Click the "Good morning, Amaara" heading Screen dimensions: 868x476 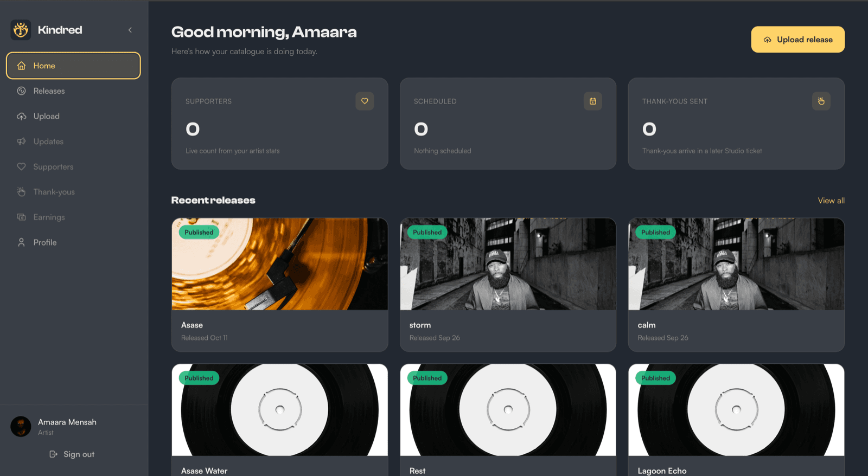pyautogui.click(x=264, y=33)
